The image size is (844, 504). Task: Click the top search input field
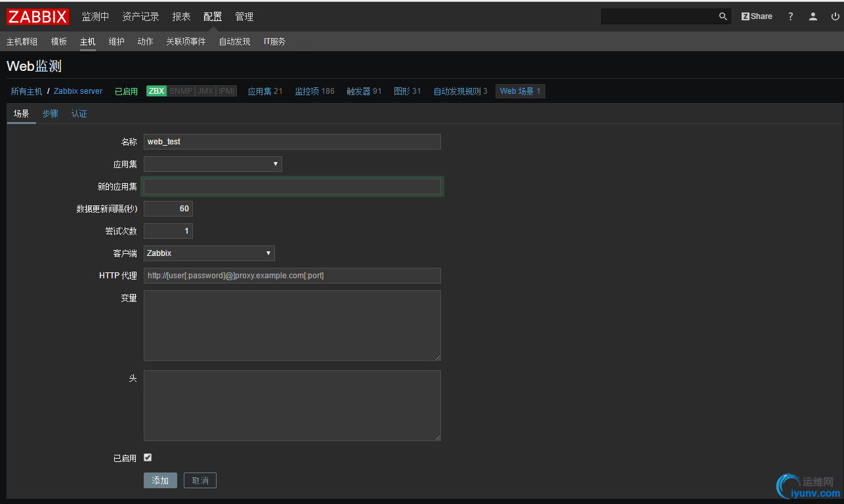(659, 16)
